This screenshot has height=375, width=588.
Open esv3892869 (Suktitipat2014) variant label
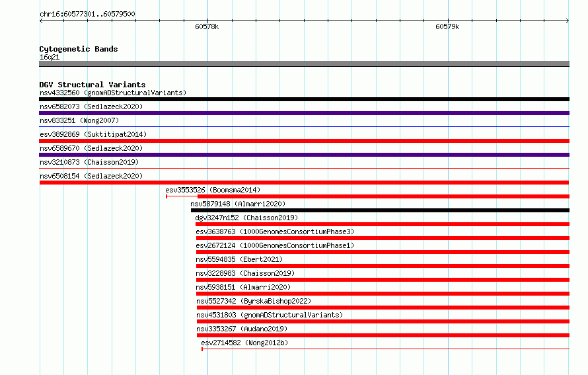[x=93, y=134]
